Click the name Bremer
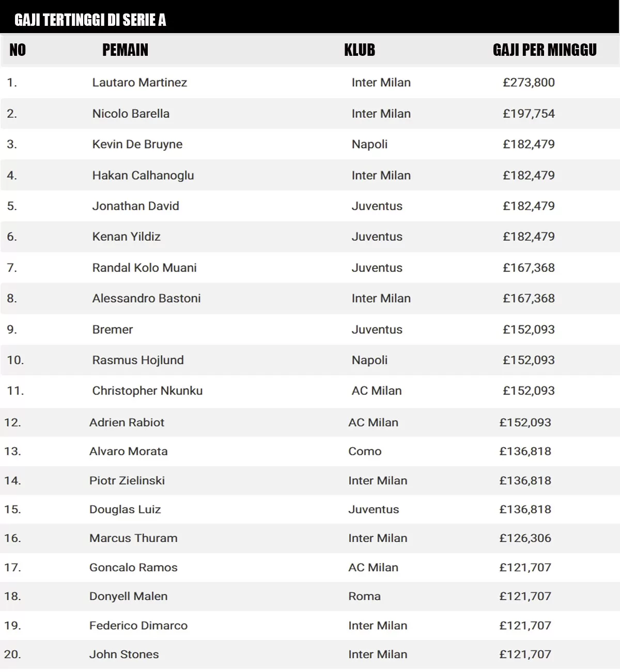Viewport: 620px width, 672px height. [x=113, y=330]
